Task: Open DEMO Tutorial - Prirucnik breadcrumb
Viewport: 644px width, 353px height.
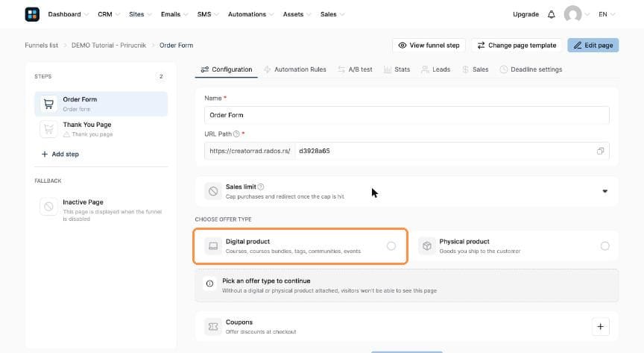Action: click(x=109, y=46)
